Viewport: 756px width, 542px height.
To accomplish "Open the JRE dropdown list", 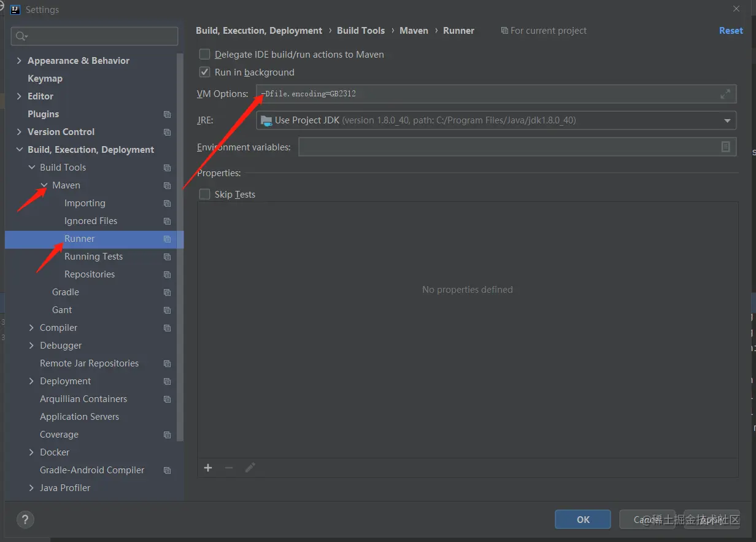I will click(727, 120).
